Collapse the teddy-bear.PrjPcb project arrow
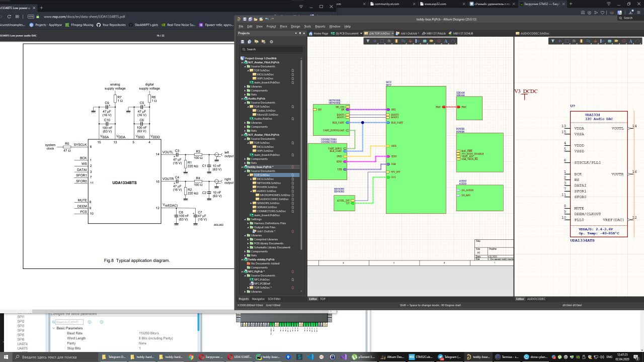 pyautogui.click(x=242, y=167)
